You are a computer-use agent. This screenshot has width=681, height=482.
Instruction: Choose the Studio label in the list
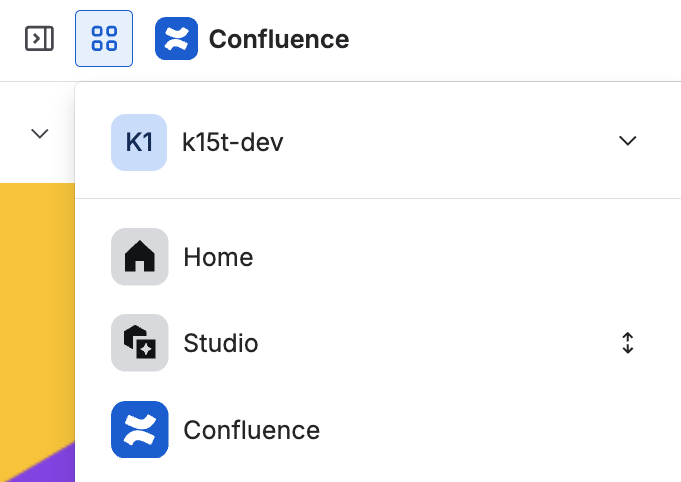coord(221,343)
